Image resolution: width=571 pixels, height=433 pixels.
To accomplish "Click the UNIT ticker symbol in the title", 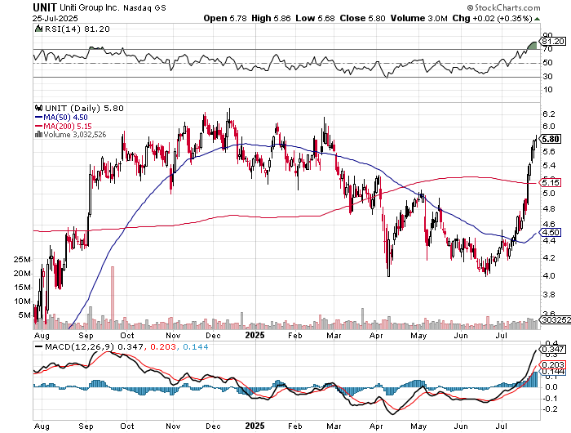I will point(45,8).
